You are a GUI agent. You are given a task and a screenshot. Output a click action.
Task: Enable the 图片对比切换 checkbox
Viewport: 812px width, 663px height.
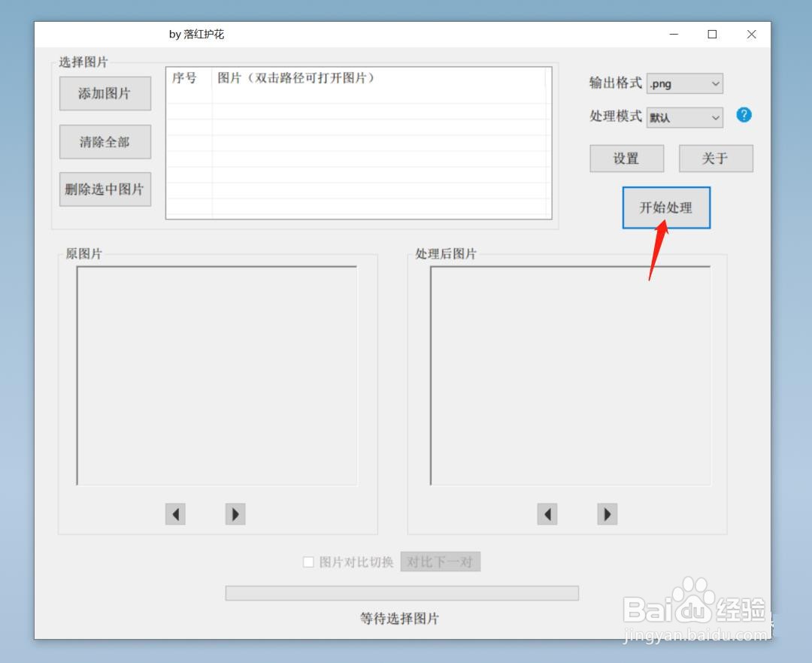click(x=308, y=562)
